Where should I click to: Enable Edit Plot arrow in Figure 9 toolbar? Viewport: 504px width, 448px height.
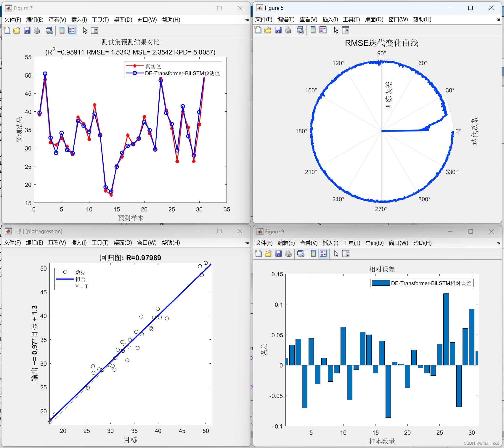[x=336, y=253]
